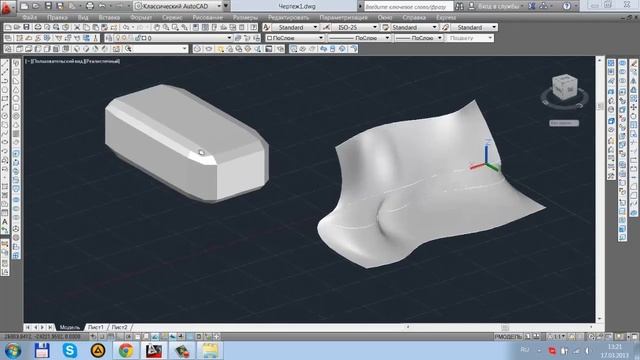Click the Plot printer icon in Standard toolbar
The image size is (640, 360).
click(x=38, y=27)
